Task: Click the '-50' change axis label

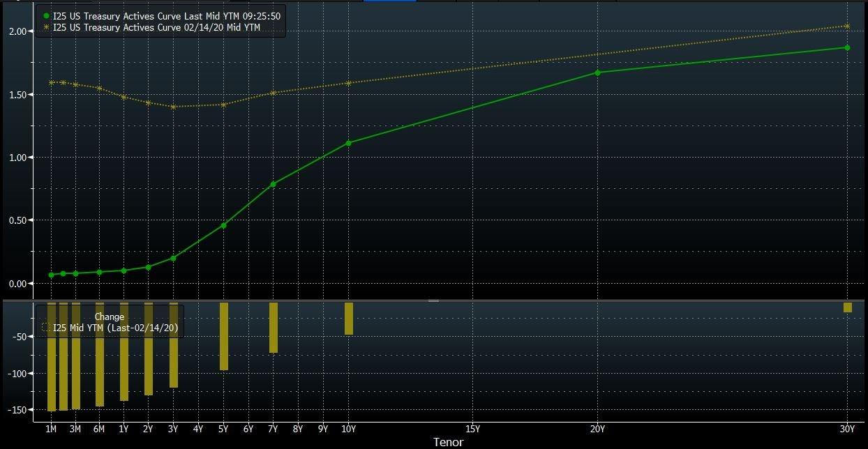Action: coord(20,337)
